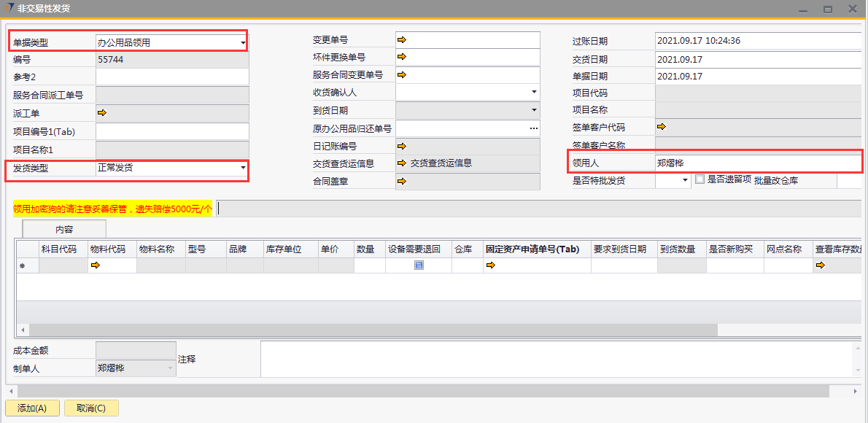The image size is (868, 423).
Task: Open the 发货类型 dropdown list
Action: pyautogui.click(x=243, y=168)
